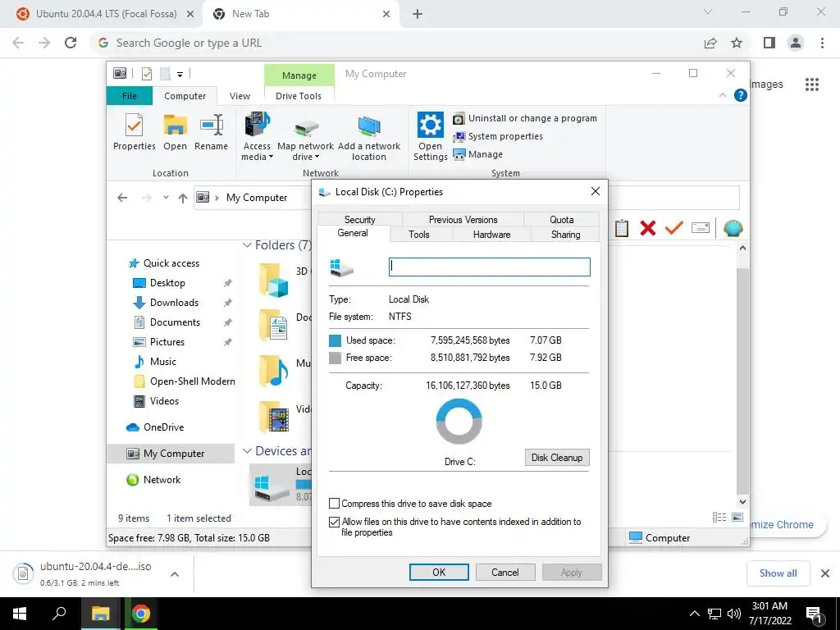The width and height of the screenshot is (840, 630).
Task: Click the OK button in Properties
Action: coord(439,572)
